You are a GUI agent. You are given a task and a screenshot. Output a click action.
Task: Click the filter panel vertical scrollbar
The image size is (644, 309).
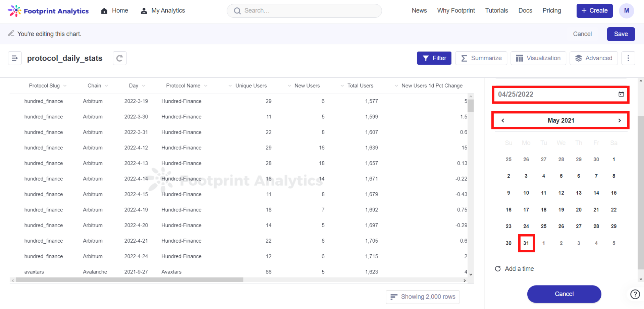(641, 192)
